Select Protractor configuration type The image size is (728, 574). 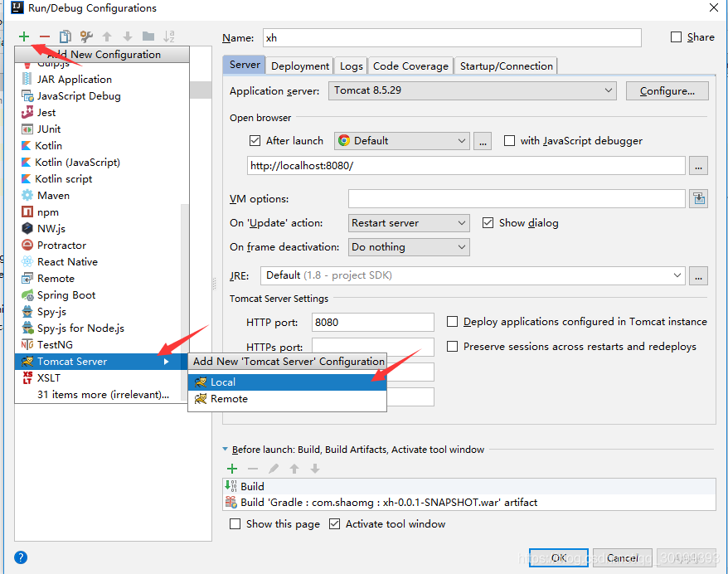(98, 246)
